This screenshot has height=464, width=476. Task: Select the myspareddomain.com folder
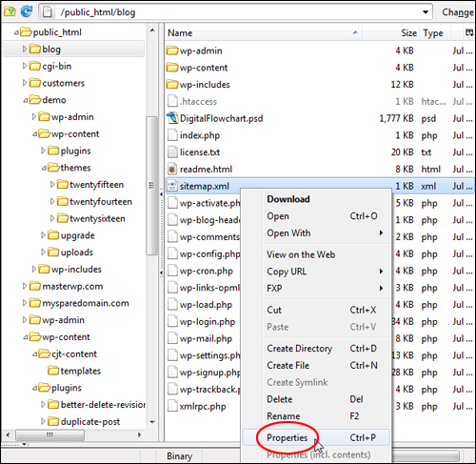point(86,303)
